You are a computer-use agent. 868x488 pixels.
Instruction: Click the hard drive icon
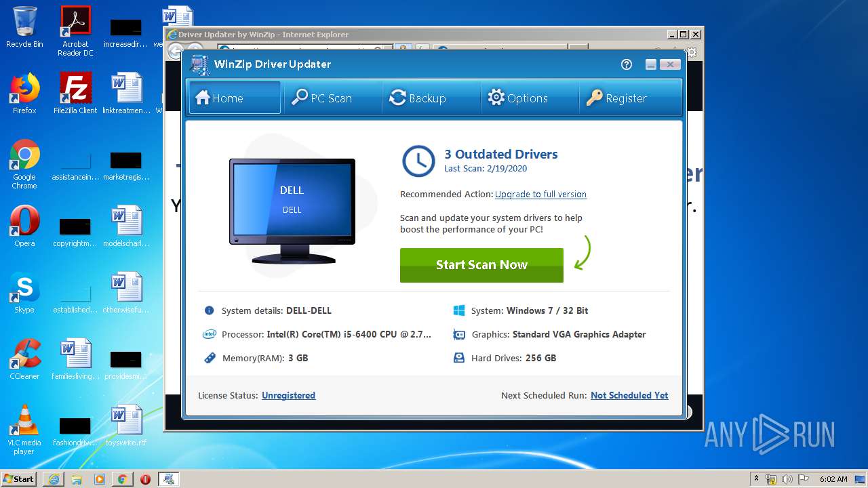459,358
